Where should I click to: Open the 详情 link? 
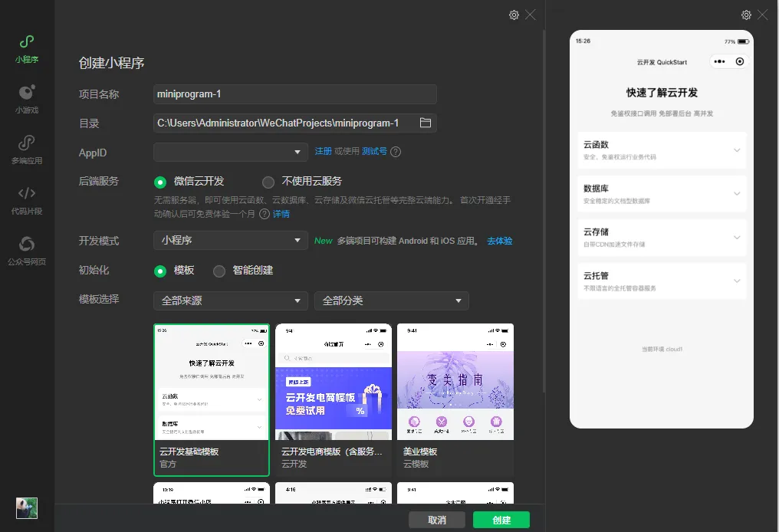(281, 214)
